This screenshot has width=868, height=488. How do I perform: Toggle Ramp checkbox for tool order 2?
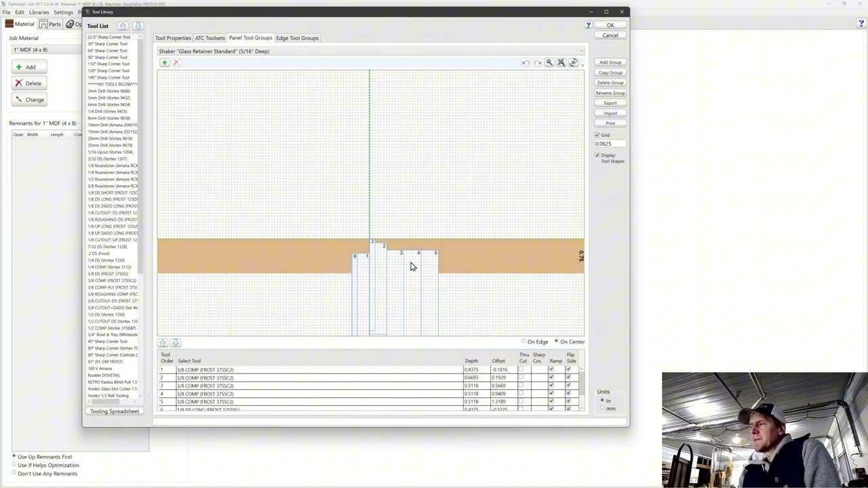click(x=551, y=378)
